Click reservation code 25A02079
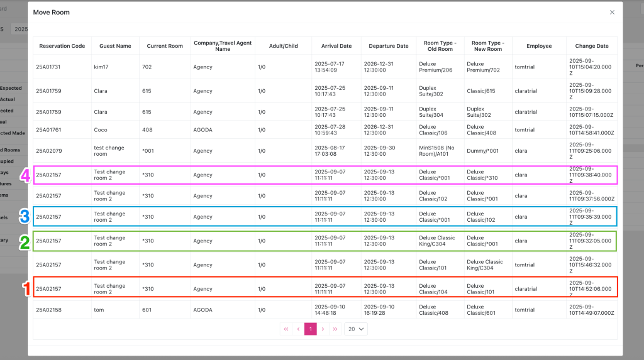 click(48, 151)
